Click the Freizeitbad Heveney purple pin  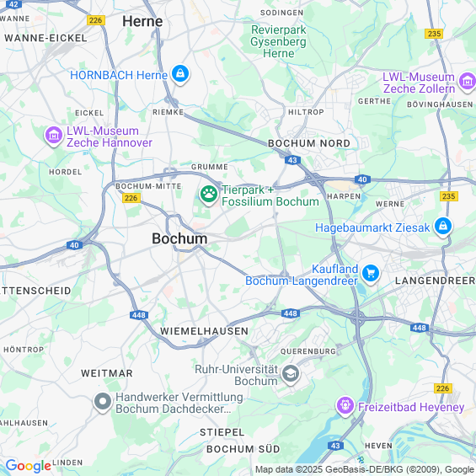click(x=345, y=406)
